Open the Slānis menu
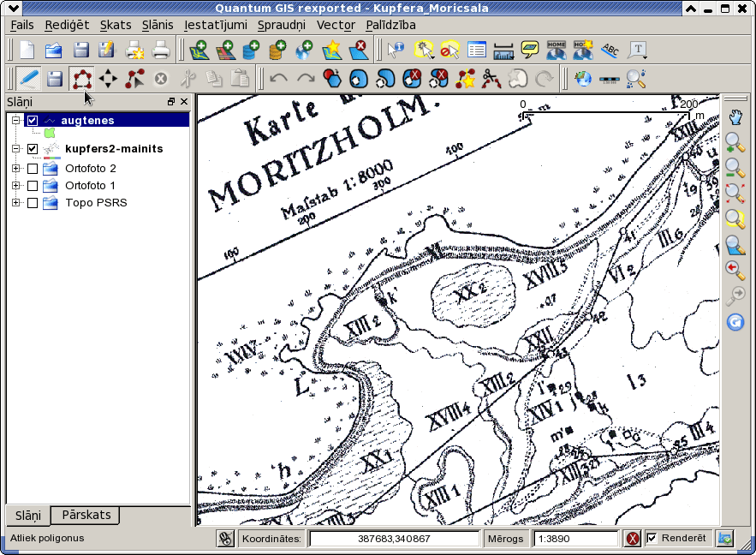This screenshot has height=555, width=756. click(x=158, y=25)
